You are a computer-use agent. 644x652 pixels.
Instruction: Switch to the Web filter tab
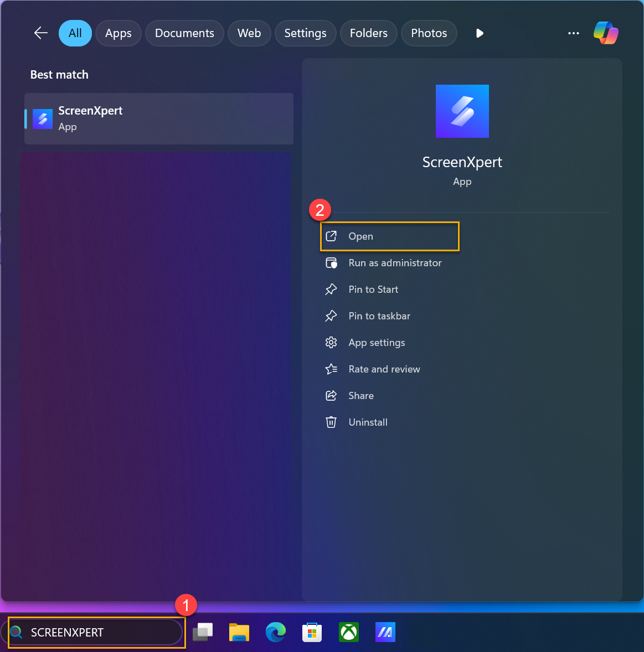pos(249,33)
